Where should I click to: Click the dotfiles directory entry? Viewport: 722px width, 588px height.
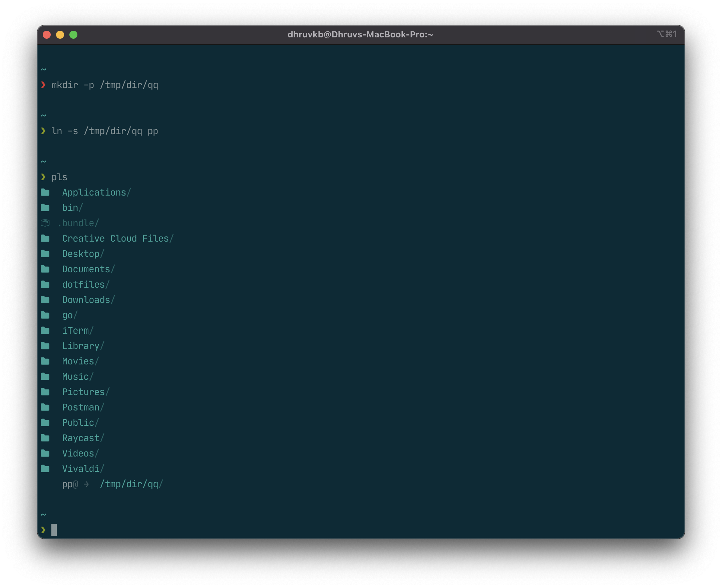point(83,285)
